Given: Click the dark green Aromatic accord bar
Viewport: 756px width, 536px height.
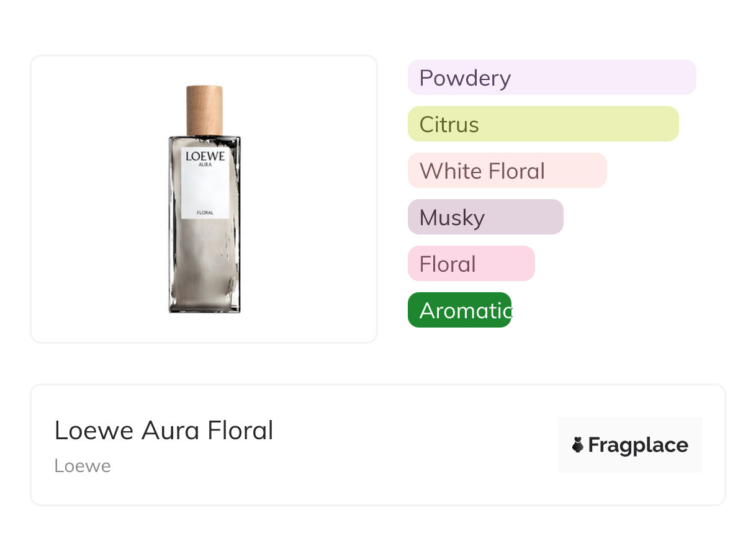Looking at the screenshot, I should pyautogui.click(x=459, y=310).
